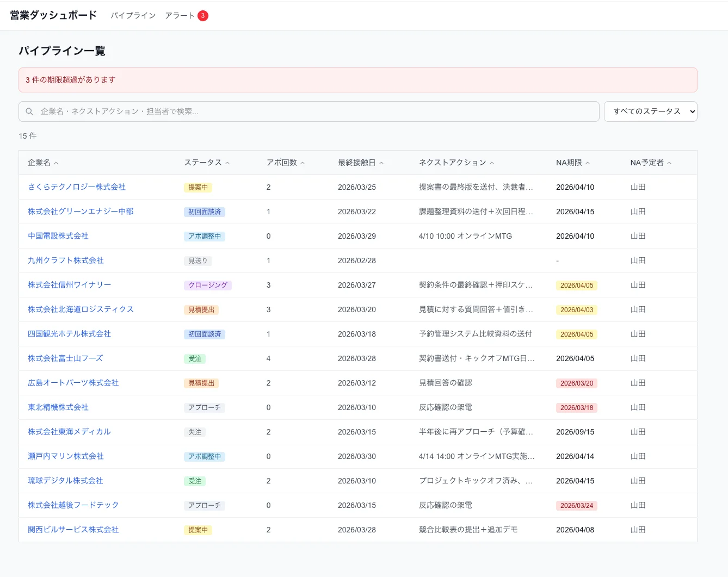The height and width of the screenshot is (577, 728).
Task: Sort by NA期限 column arrow
Action: pos(588,163)
